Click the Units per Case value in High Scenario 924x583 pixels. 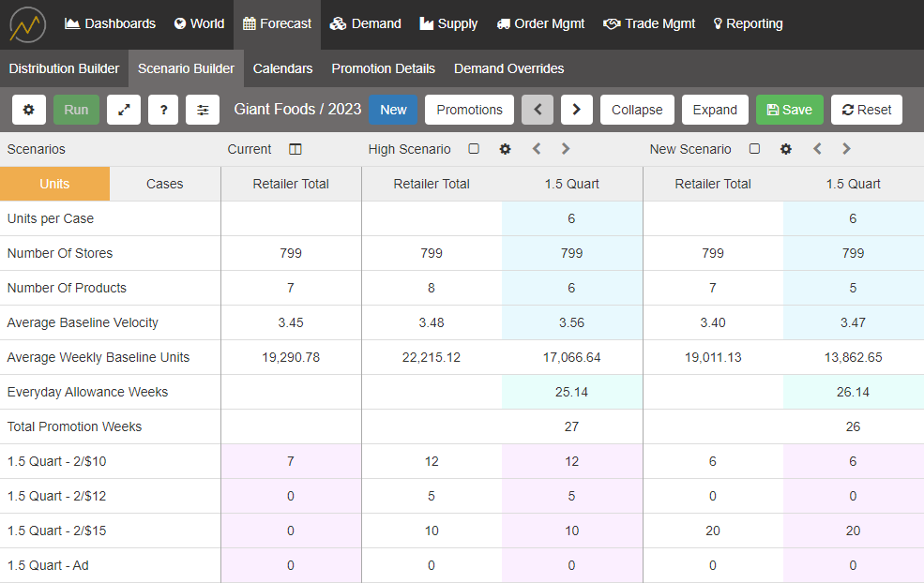coord(571,218)
